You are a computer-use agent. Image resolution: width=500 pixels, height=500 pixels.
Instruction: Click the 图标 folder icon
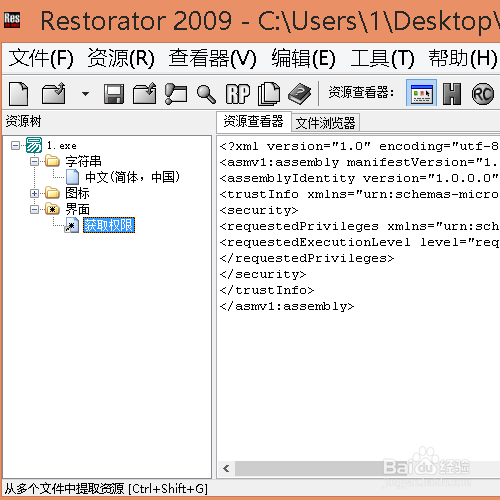point(52,193)
